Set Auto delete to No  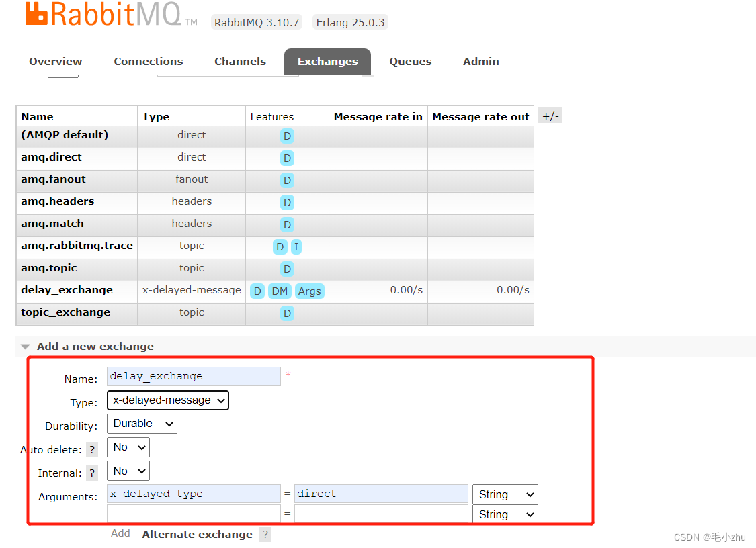pos(128,447)
